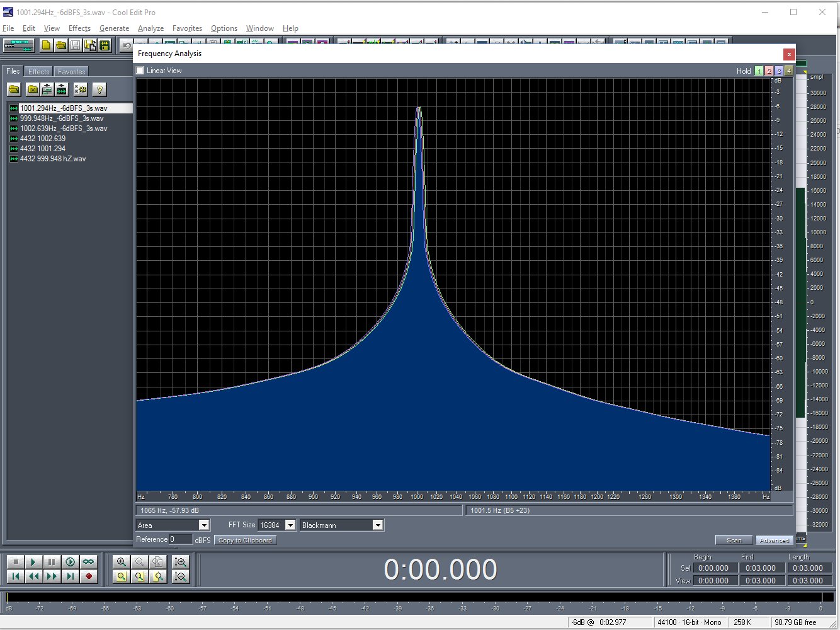840x630 pixels.
Task: Switch to the Effects tab in side panel
Action: [38, 72]
